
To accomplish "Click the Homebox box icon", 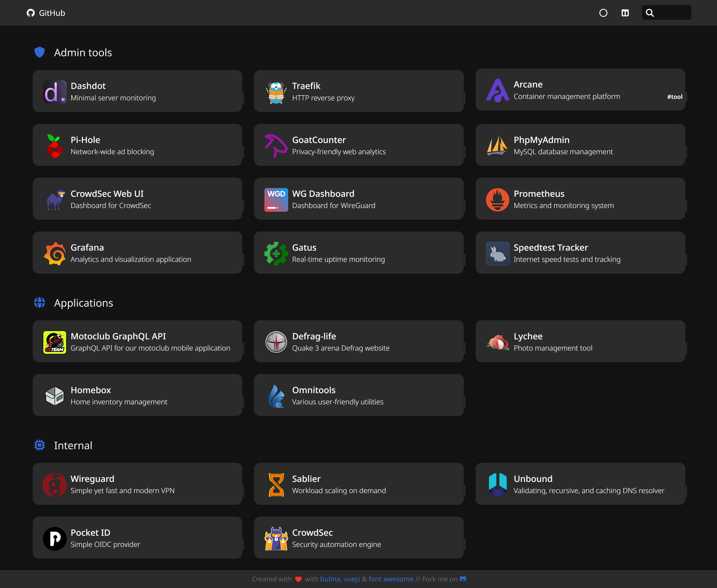I will click(x=55, y=396).
